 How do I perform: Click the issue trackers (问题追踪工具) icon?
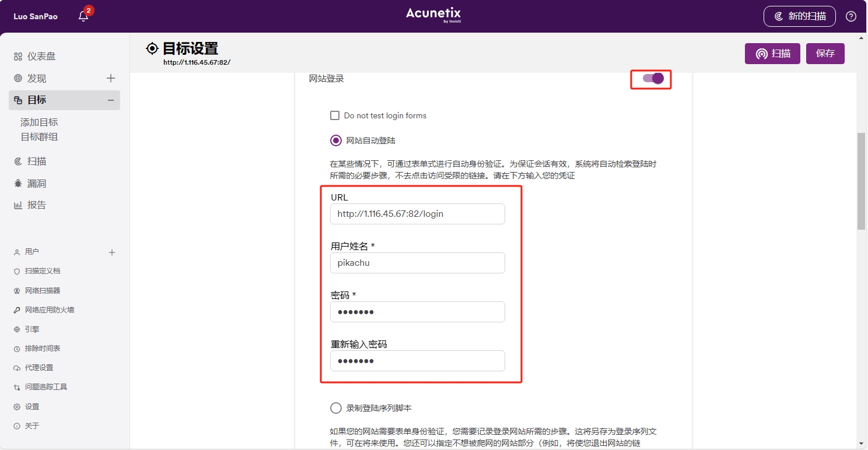(17, 387)
